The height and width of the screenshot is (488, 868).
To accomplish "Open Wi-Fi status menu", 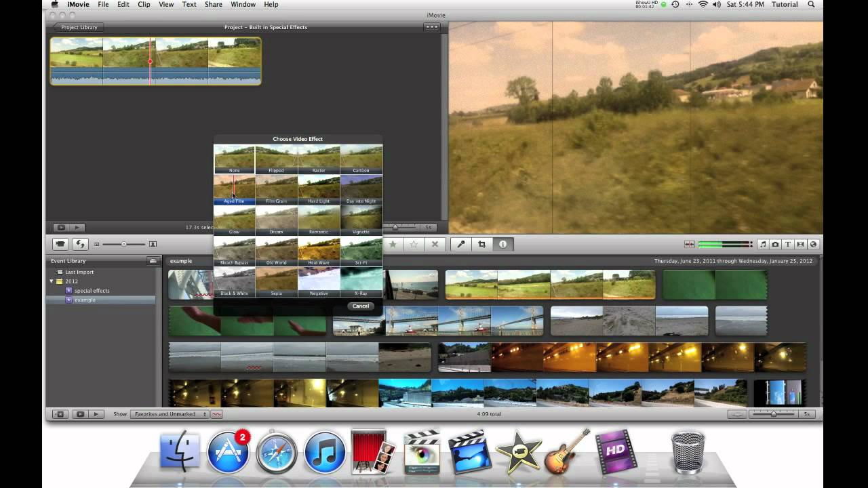I will pyautogui.click(x=703, y=5).
